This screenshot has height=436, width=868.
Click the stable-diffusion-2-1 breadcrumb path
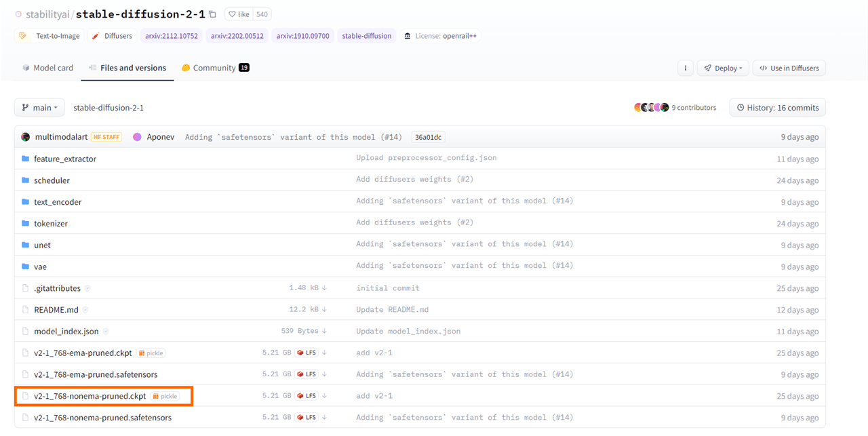108,108
